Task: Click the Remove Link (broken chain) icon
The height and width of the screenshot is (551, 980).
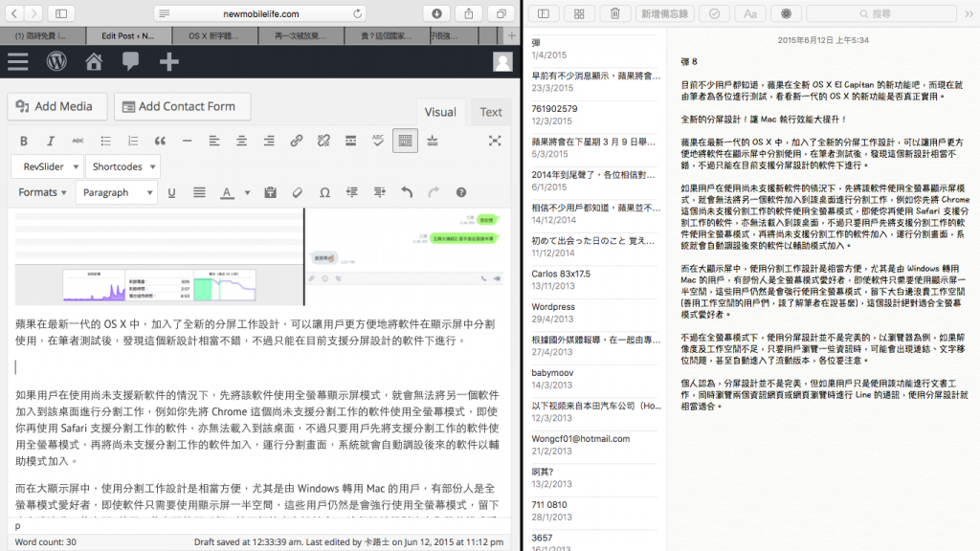Action: [322, 140]
